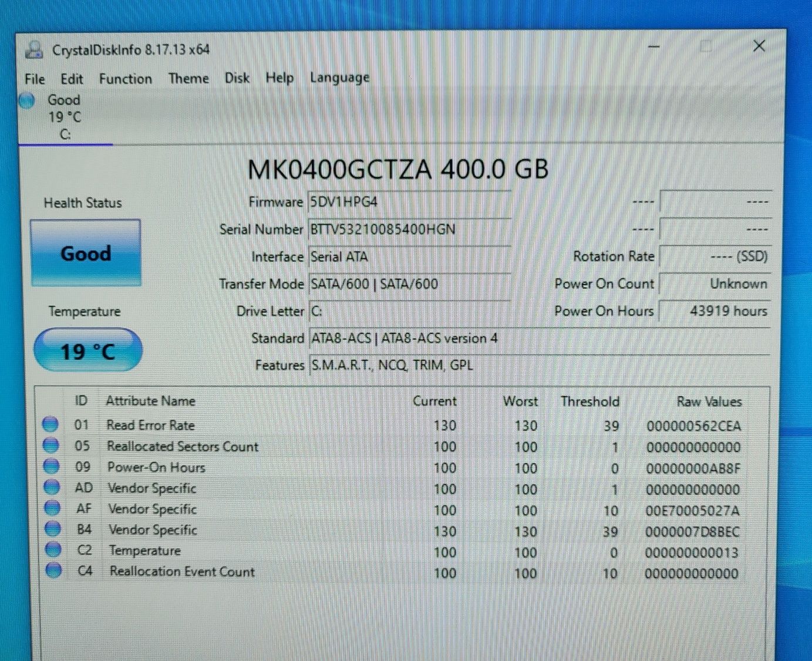Open the Disk menu
The height and width of the screenshot is (661, 812).
click(x=237, y=77)
